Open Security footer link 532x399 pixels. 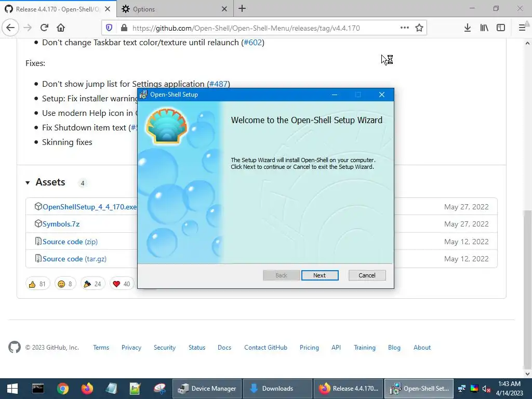[x=165, y=348]
